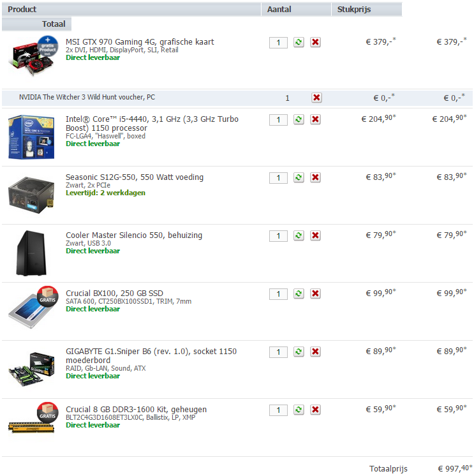Click quantity field for Intel Core i5-4440

pyautogui.click(x=278, y=120)
